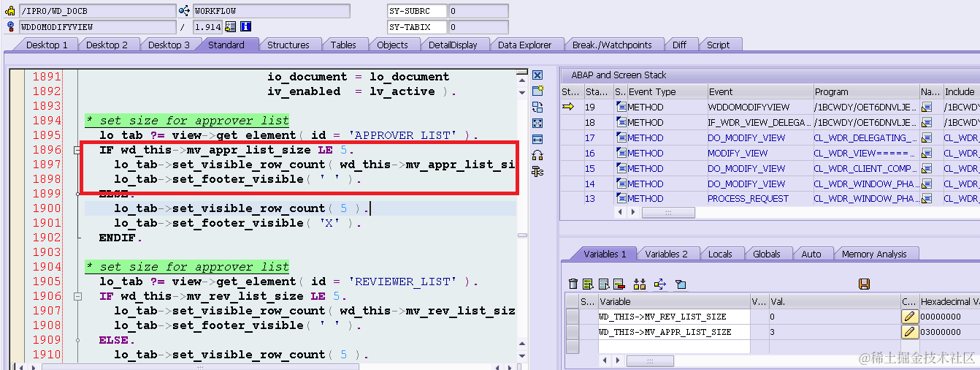Click pencil icon for MV_APPR_LIST_SIZE

[x=909, y=332]
